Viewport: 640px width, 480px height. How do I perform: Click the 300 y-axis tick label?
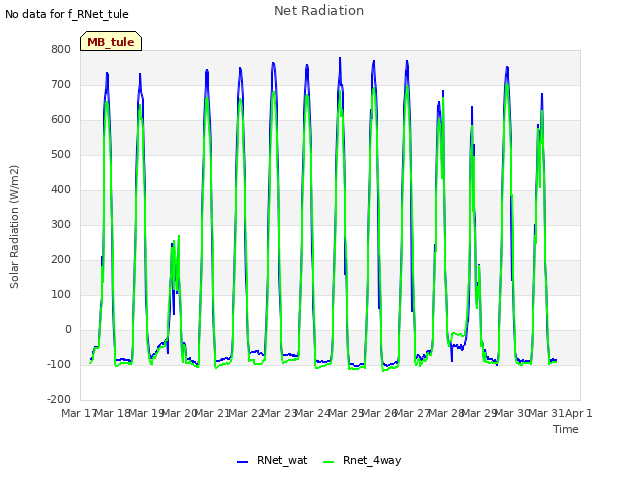click(61, 224)
